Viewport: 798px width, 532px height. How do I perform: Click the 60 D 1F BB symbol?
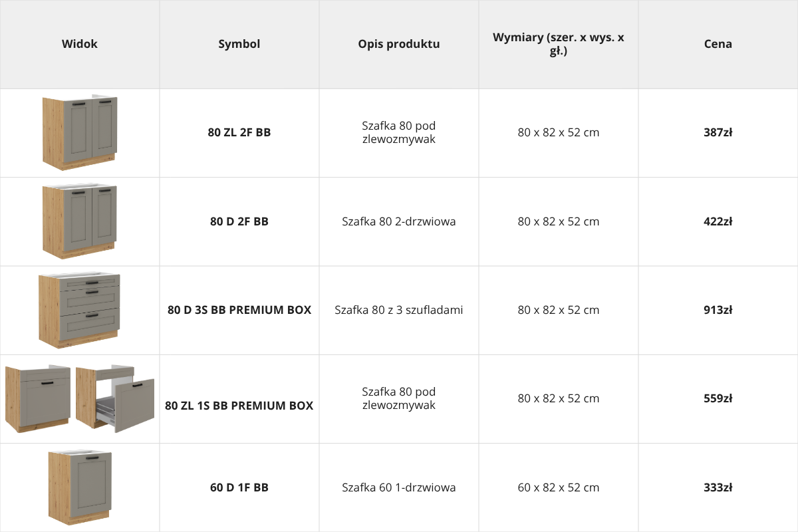point(239,487)
